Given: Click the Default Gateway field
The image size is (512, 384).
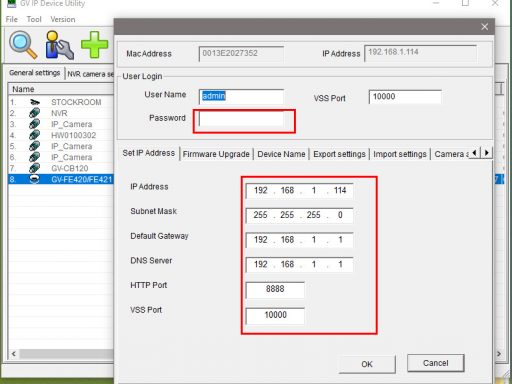Looking at the screenshot, I should 299,240.
